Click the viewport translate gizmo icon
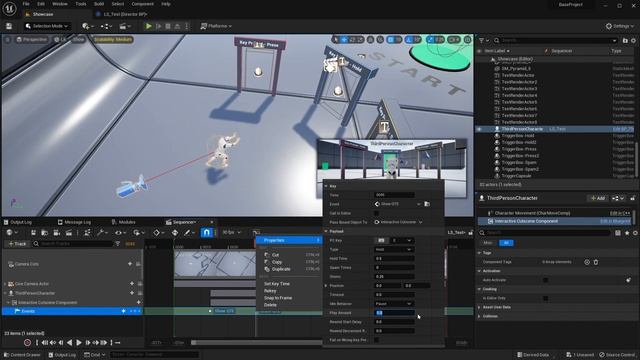The height and width of the screenshot is (360, 640). [x=344, y=40]
